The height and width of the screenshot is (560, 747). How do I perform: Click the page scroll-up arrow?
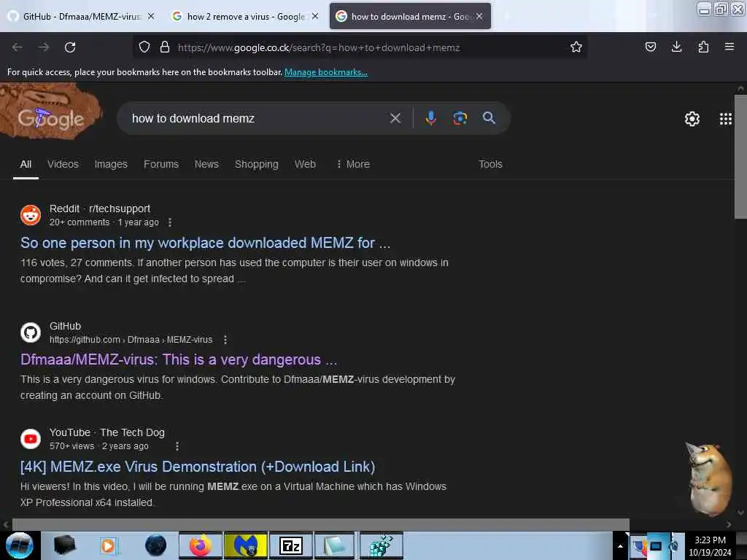740,88
